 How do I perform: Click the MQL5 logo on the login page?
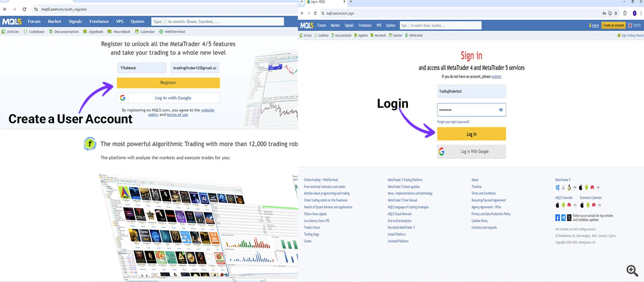307,25
